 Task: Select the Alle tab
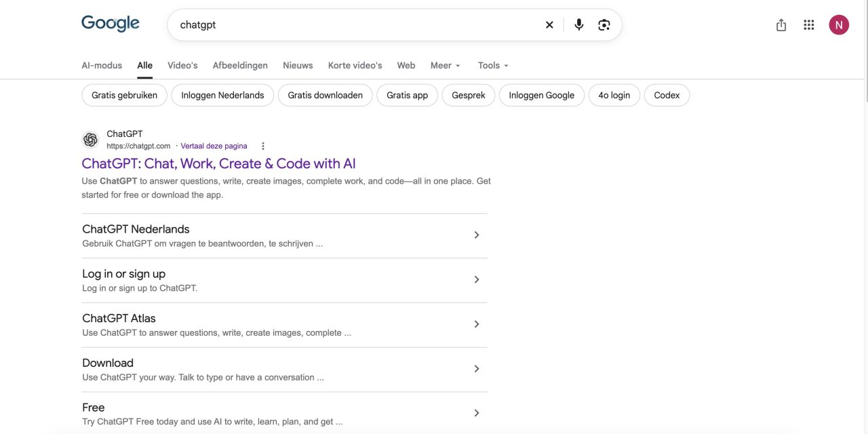click(144, 65)
